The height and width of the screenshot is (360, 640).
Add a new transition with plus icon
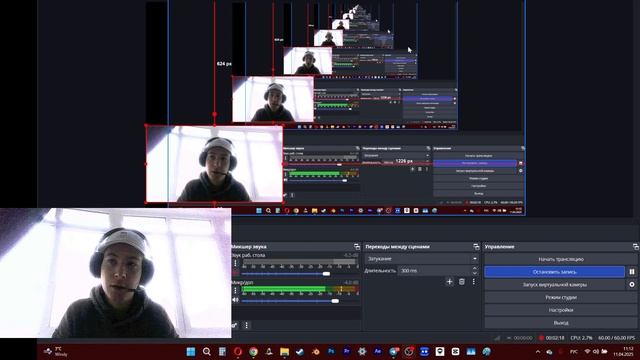tap(449, 282)
